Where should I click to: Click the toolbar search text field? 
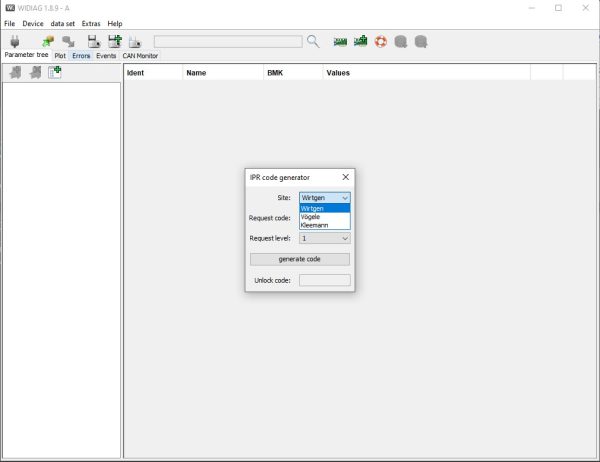point(228,41)
